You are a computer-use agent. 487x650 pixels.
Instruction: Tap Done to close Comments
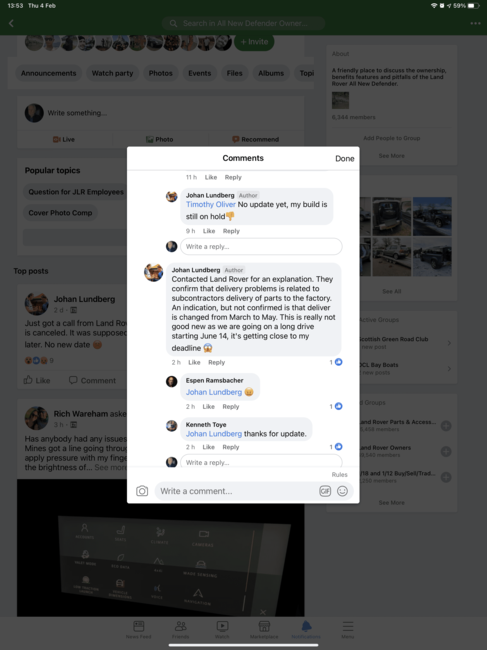pos(344,158)
